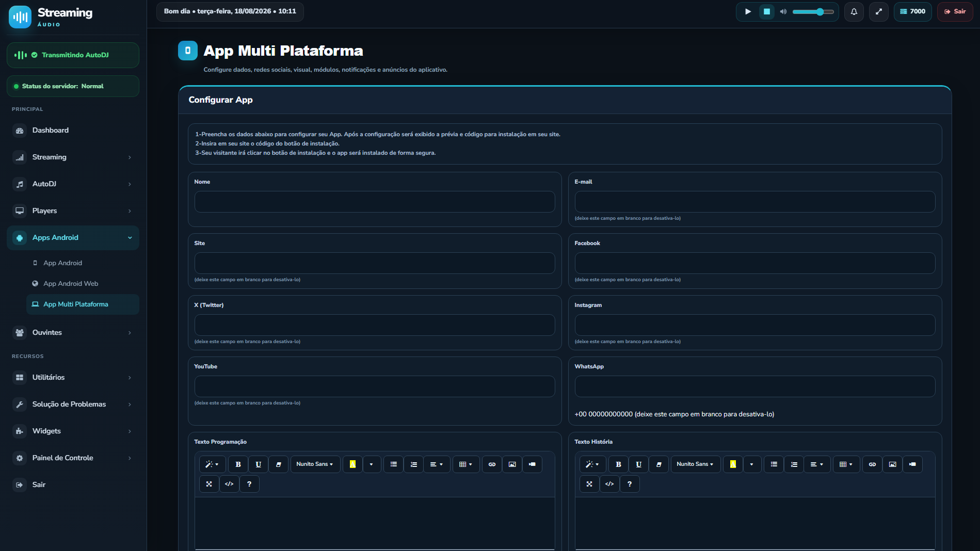This screenshot has height=551, width=980.
Task: Click the Facebook input field
Action: [755, 263]
